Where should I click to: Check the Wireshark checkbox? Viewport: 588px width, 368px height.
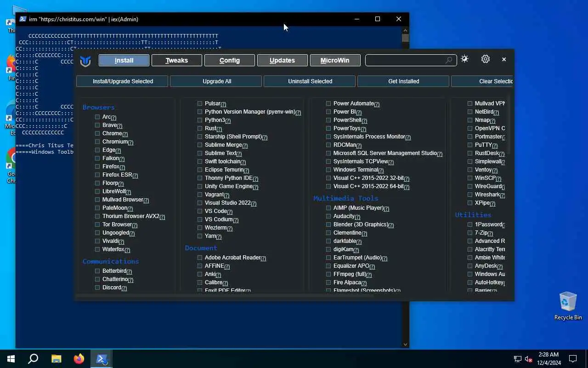tap(470, 195)
